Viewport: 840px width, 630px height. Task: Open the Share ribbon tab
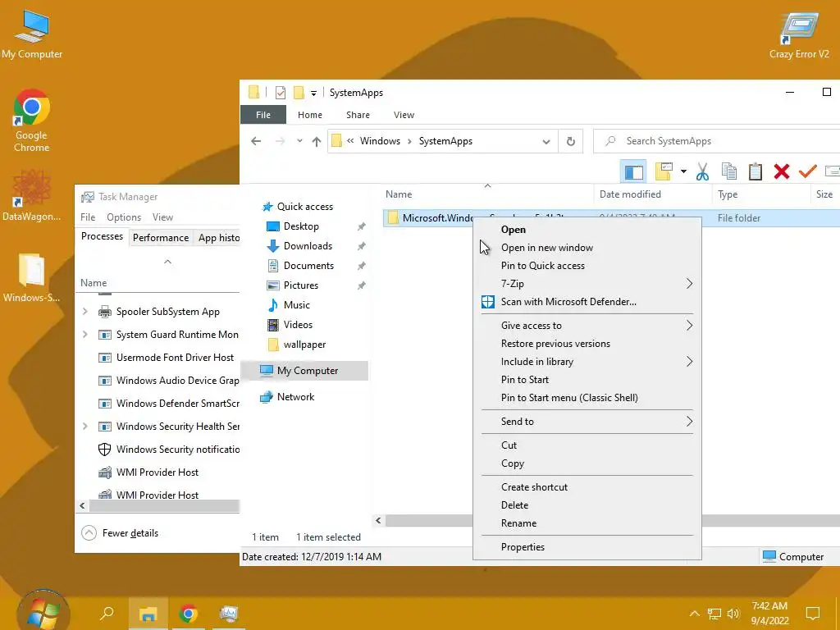(358, 115)
